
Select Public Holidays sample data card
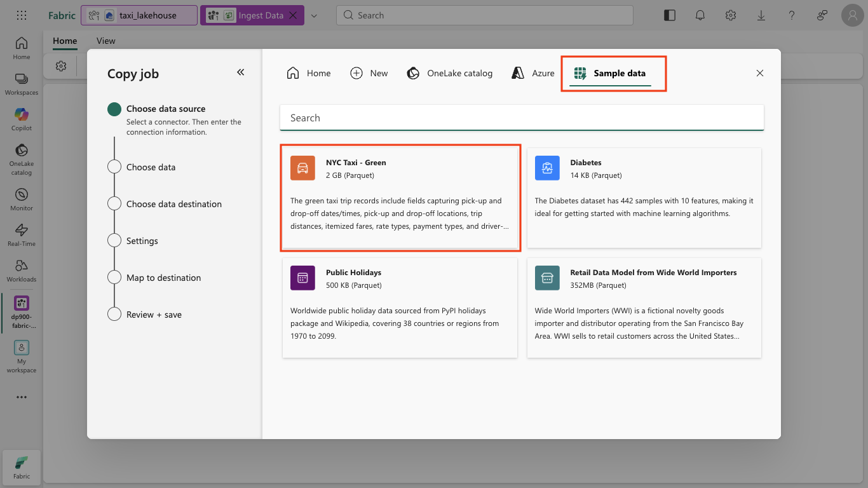coord(400,308)
